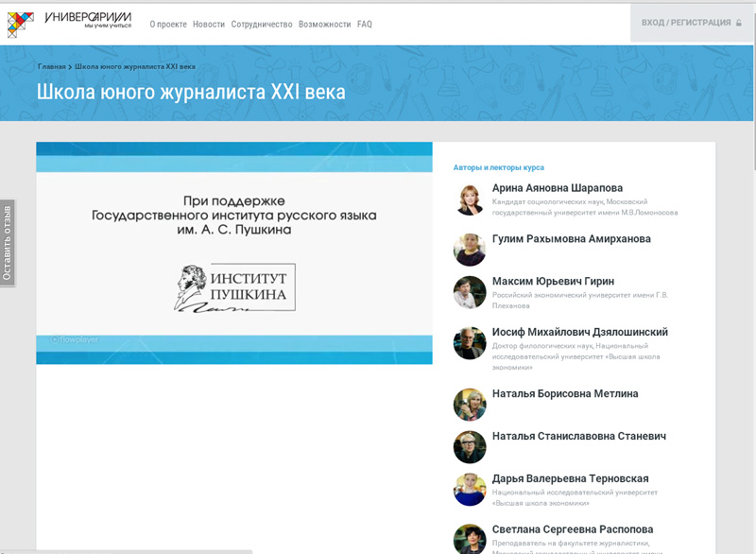Go to Главная breadcrumb link
The image size is (756, 554).
click(52, 66)
